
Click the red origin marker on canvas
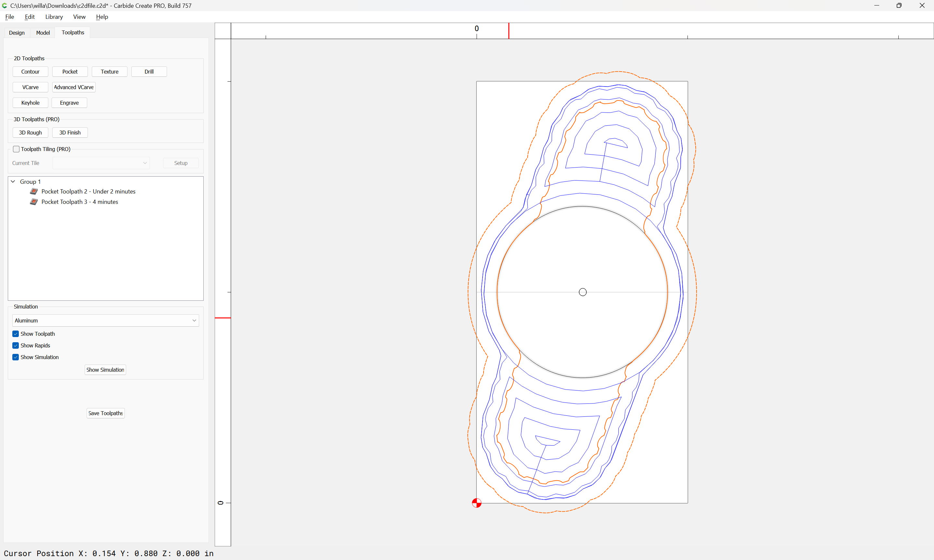pyautogui.click(x=476, y=503)
